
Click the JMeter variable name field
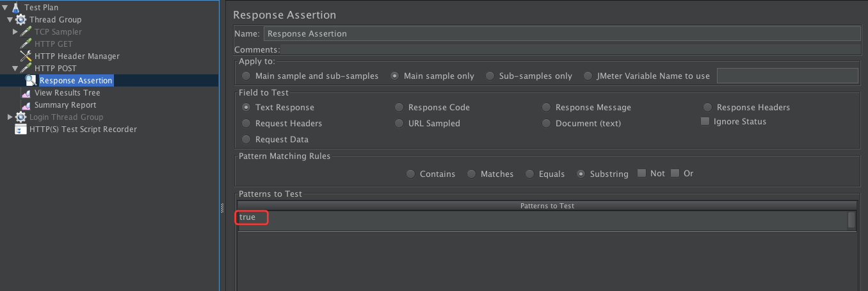787,76
